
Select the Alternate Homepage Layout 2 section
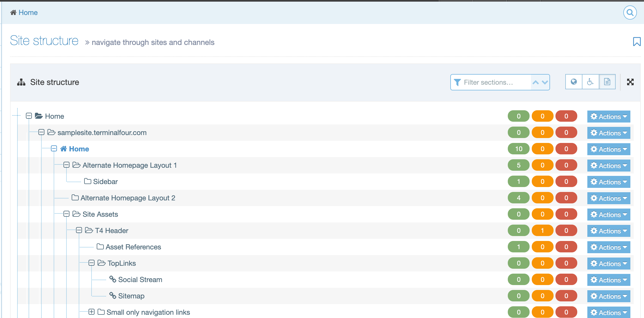128,198
